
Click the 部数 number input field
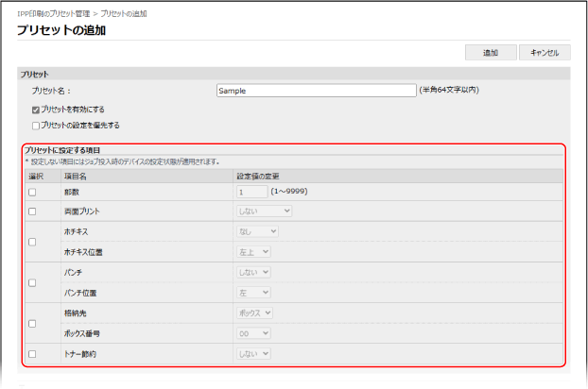(x=251, y=192)
